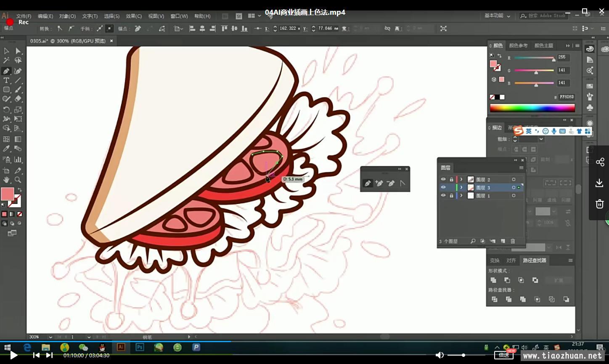Open 窗口(W) menu

(x=179, y=16)
